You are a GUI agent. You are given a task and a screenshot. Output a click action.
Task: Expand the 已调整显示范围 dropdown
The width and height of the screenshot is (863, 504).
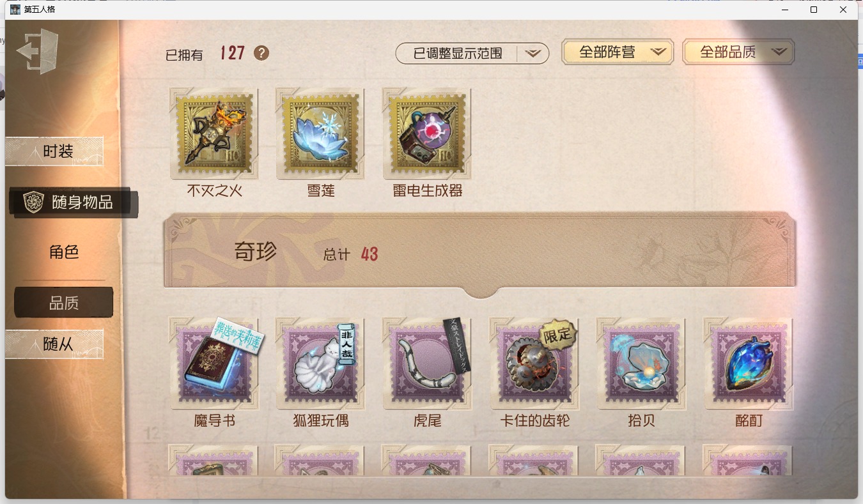pyautogui.click(x=472, y=54)
